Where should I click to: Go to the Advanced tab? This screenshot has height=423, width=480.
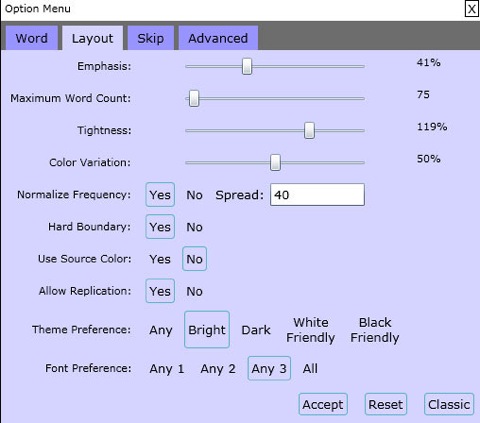tap(218, 38)
